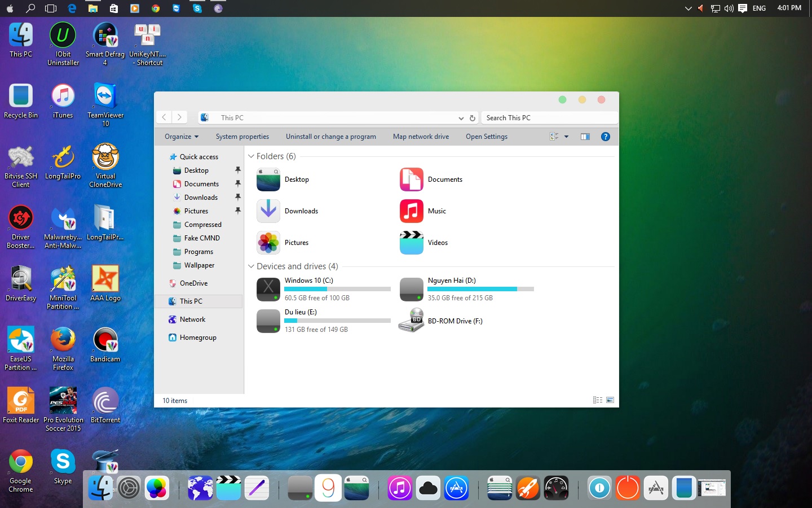Select the Du lieu (E:) drive
Viewport: 812px width, 508px height.
click(x=324, y=321)
